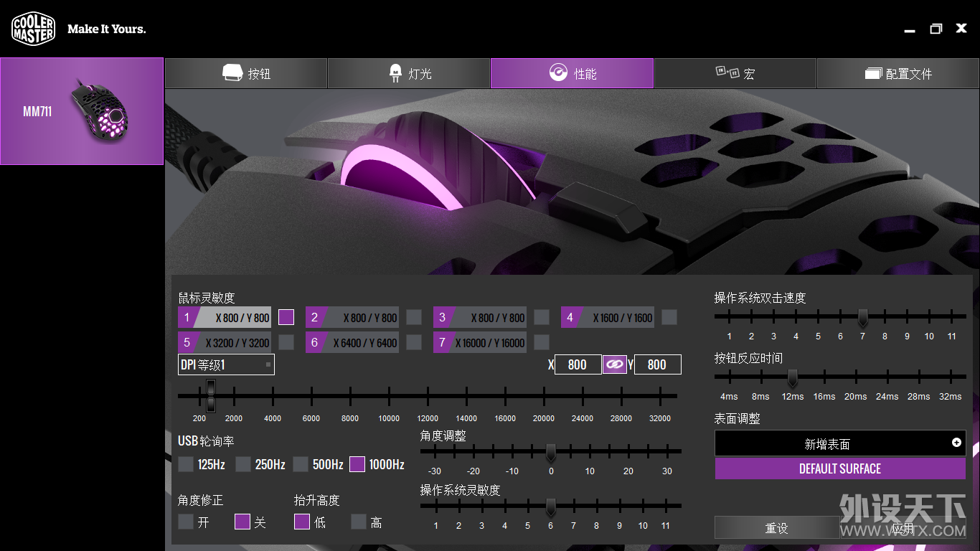The image size is (980, 551).
Task: Click the X DPI value field
Action: (x=578, y=364)
